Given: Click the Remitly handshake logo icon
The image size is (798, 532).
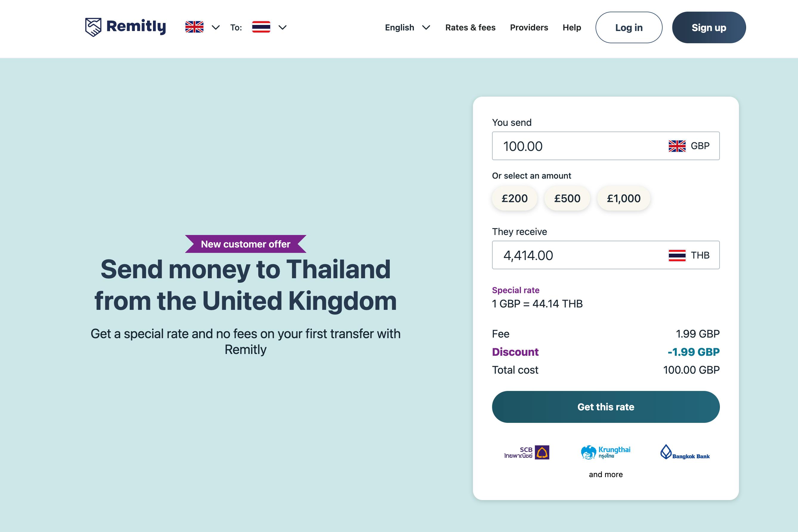Looking at the screenshot, I should [94, 27].
